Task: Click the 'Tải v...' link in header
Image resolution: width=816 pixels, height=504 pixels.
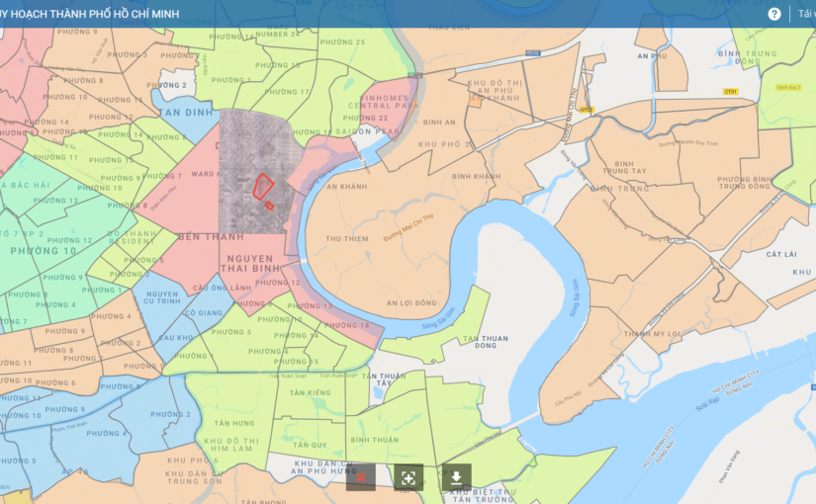Action: coord(804,14)
